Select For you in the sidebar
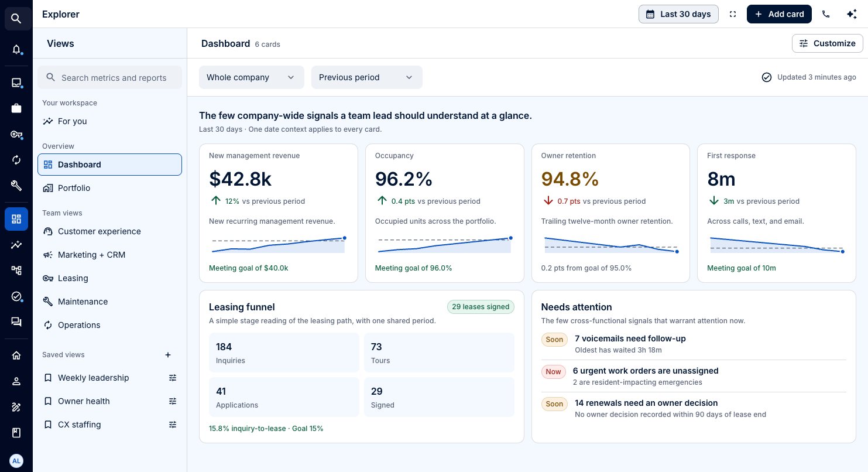 [x=109, y=121]
